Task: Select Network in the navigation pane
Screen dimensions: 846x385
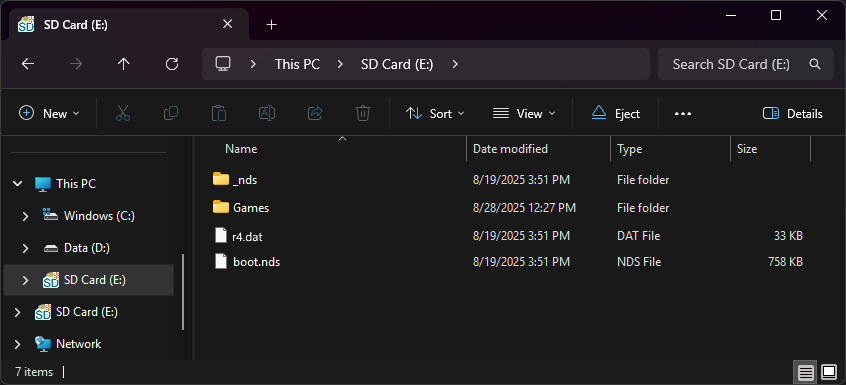Action: point(78,344)
